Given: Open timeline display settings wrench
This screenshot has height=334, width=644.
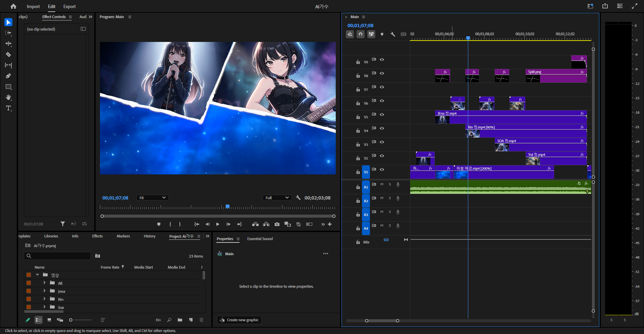Looking at the screenshot, I should point(393,34).
